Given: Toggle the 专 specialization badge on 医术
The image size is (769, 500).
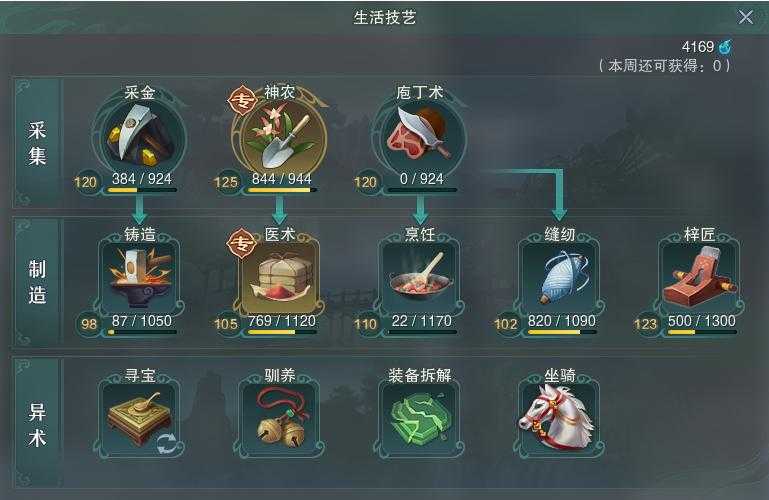Looking at the screenshot, I should click(x=242, y=243).
